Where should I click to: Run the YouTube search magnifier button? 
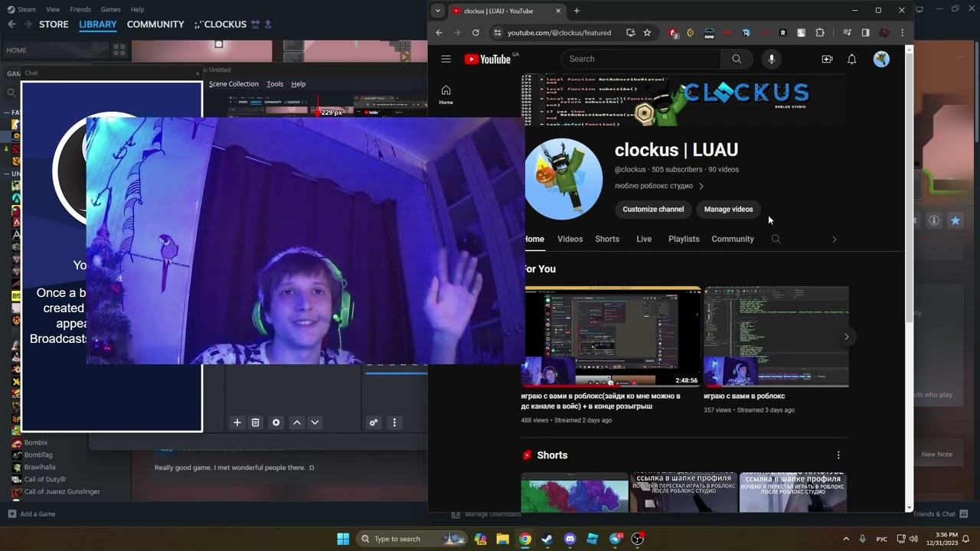click(737, 59)
